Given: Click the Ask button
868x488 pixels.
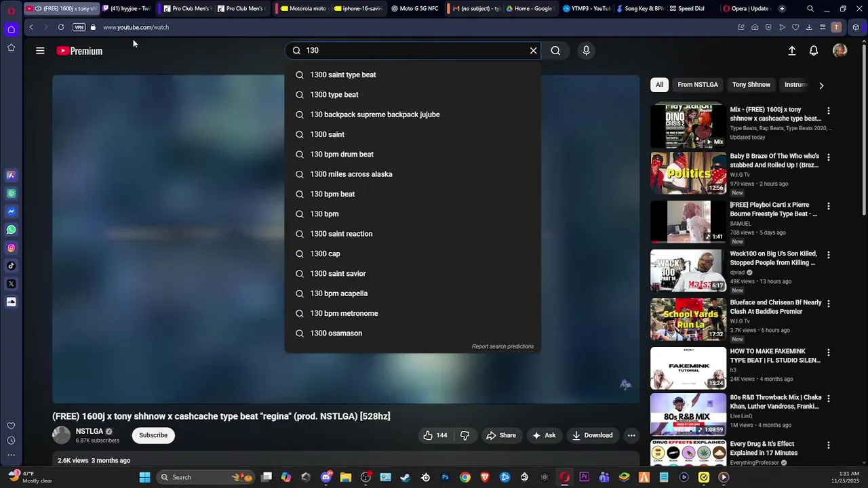Looking at the screenshot, I should click(x=544, y=435).
